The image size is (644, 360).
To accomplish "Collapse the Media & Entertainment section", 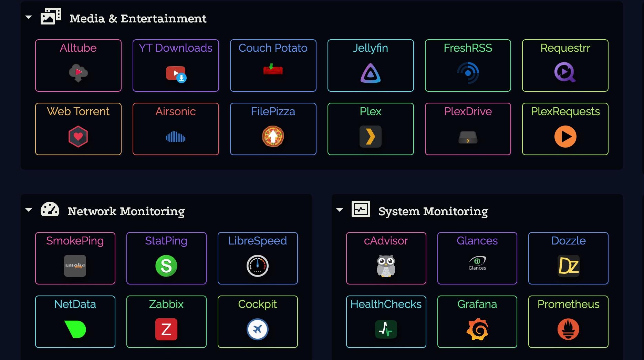I will point(29,17).
